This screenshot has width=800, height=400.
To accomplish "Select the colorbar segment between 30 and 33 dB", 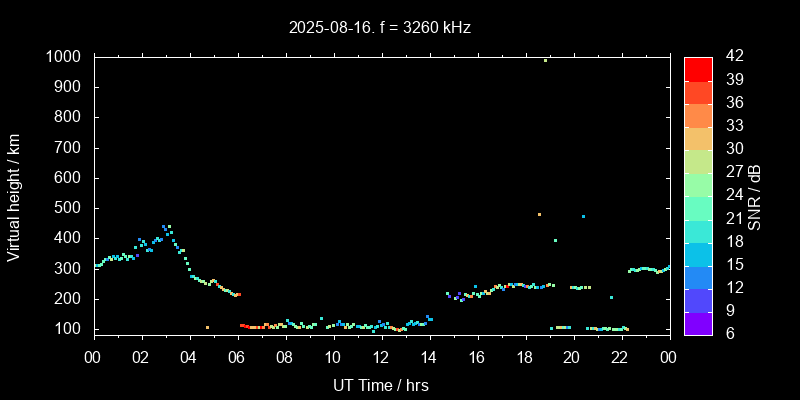I will click(698, 138).
